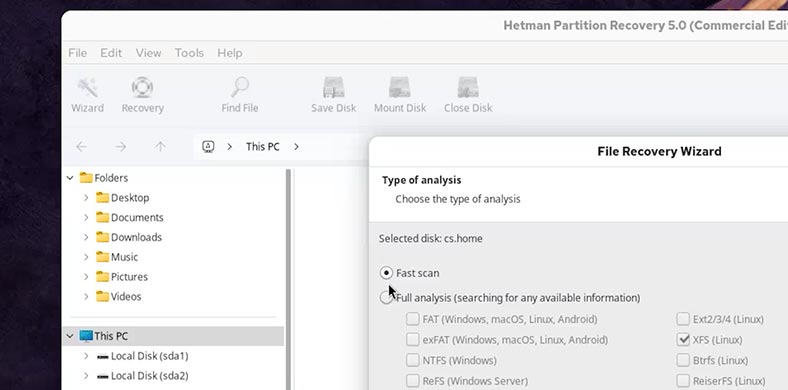The height and width of the screenshot is (390, 788).
Task: Expand Local Disk (sda1) node
Action: (86, 356)
